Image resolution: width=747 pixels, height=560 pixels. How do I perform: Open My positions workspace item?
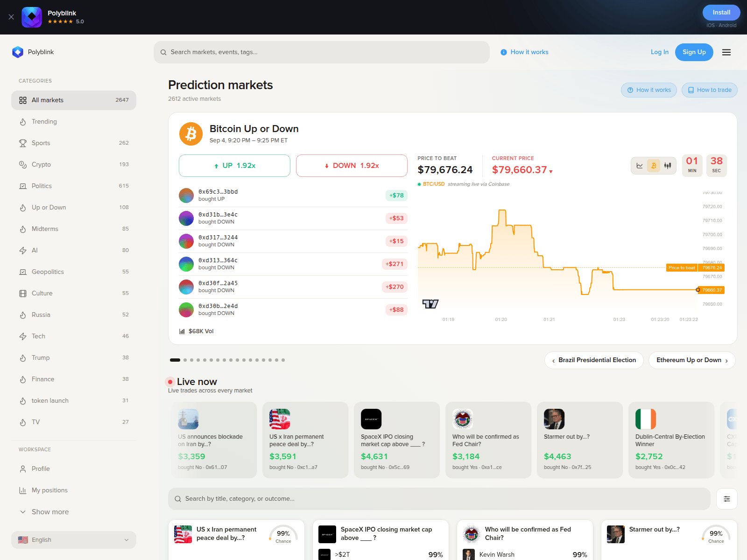[74, 490]
